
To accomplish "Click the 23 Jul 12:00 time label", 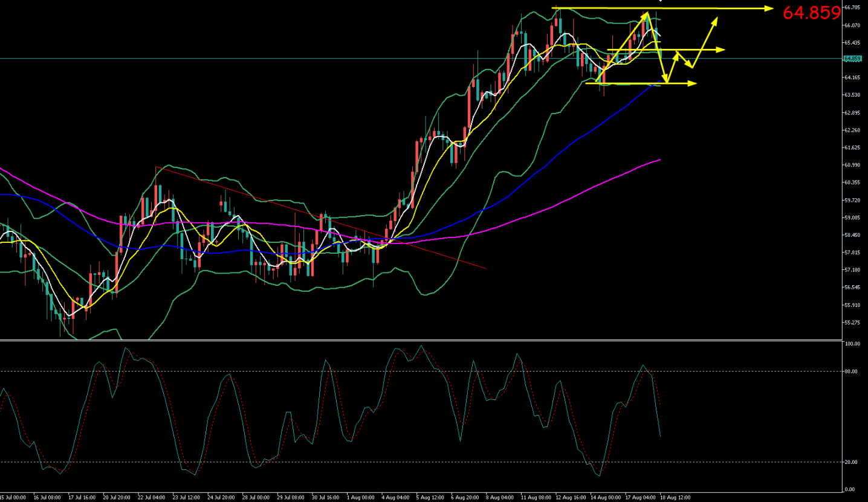I will click(186, 498).
